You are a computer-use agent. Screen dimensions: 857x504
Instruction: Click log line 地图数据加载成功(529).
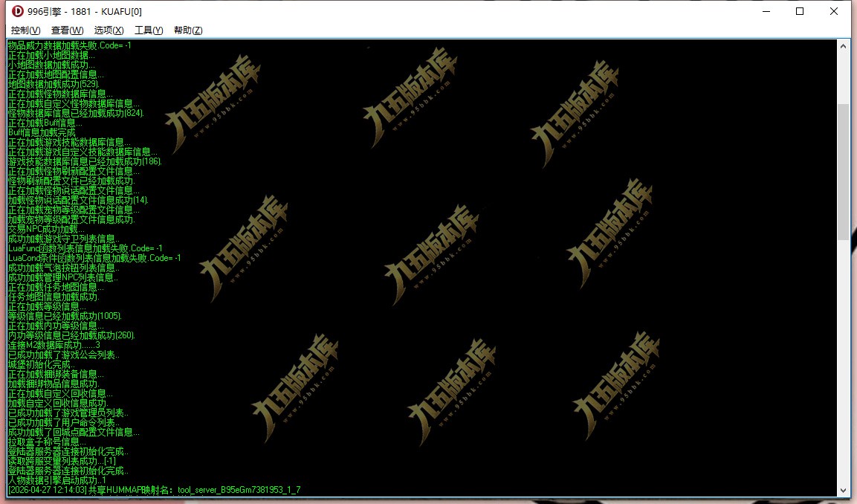54,84
